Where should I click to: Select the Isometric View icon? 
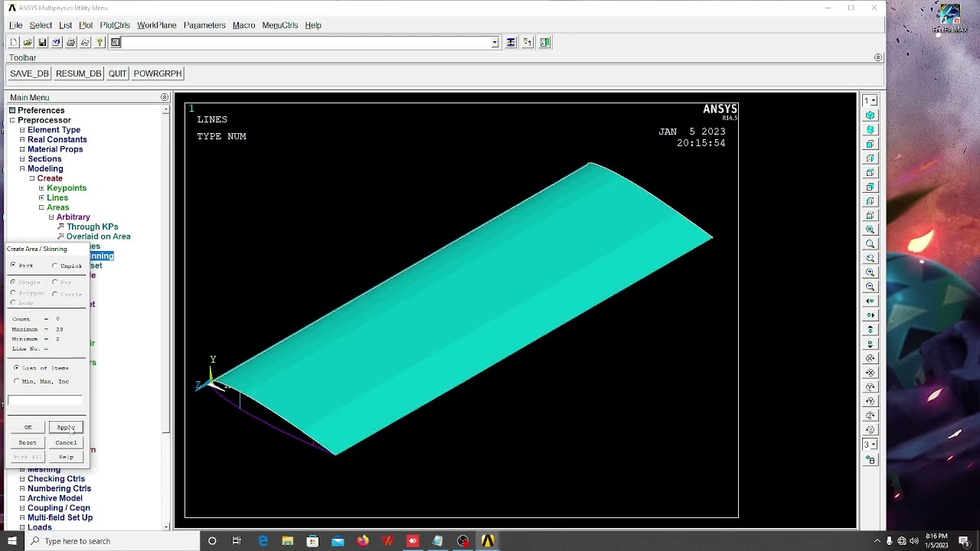[x=871, y=116]
